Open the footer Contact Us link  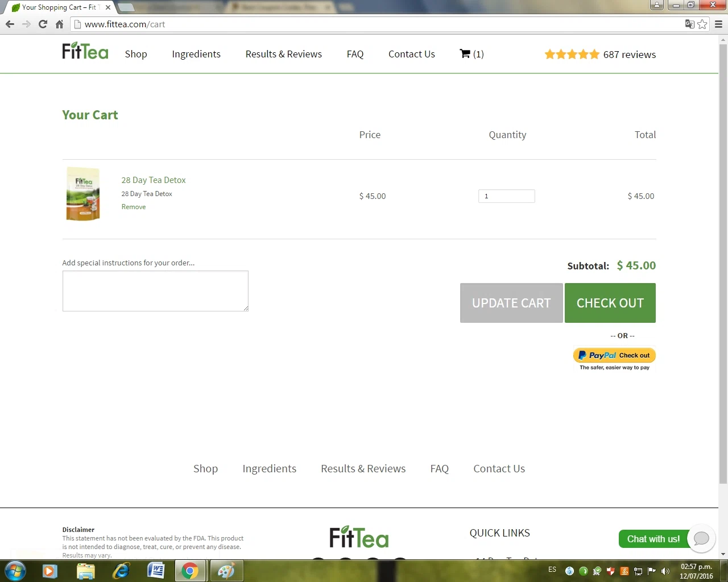499,469
